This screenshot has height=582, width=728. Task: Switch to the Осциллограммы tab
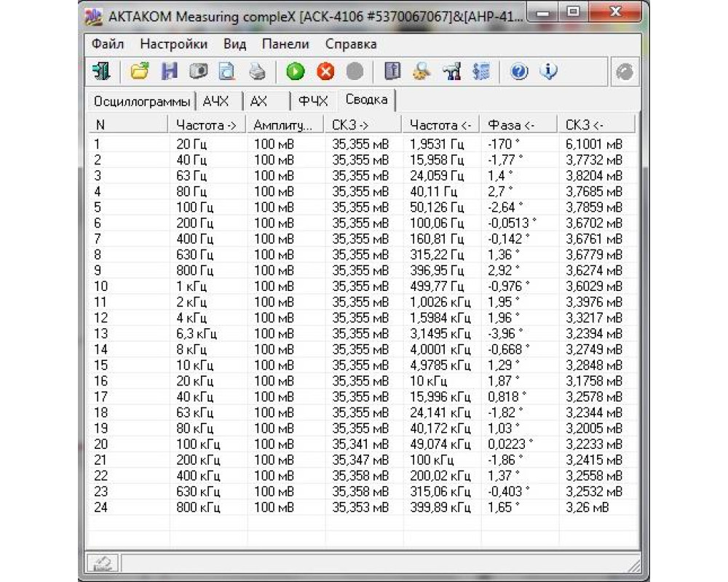(142, 101)
